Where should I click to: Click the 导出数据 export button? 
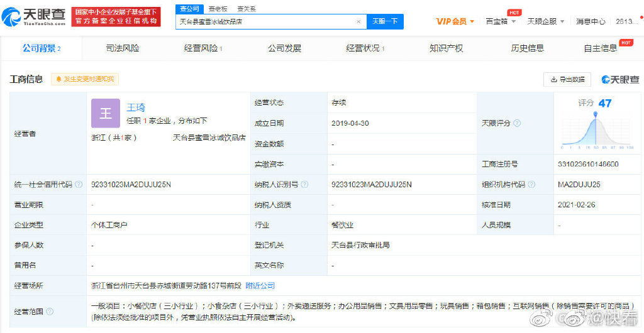pyautogui.click(x=567, y=79)
